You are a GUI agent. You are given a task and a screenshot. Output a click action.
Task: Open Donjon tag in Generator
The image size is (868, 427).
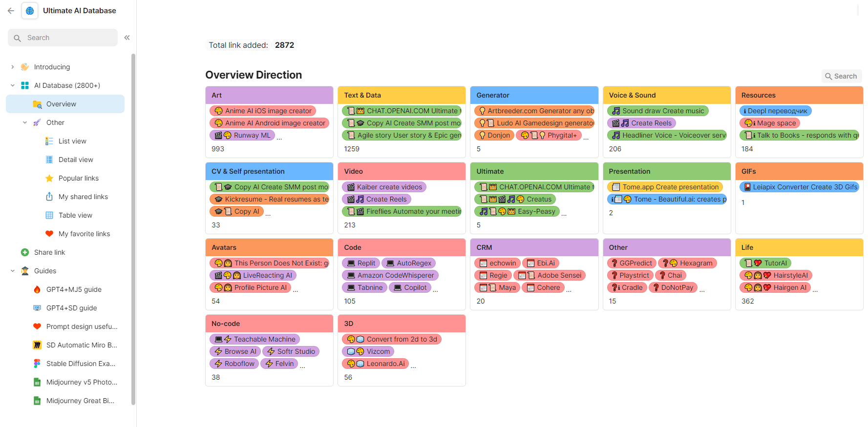pyautogui.click(x=494, y=135)
